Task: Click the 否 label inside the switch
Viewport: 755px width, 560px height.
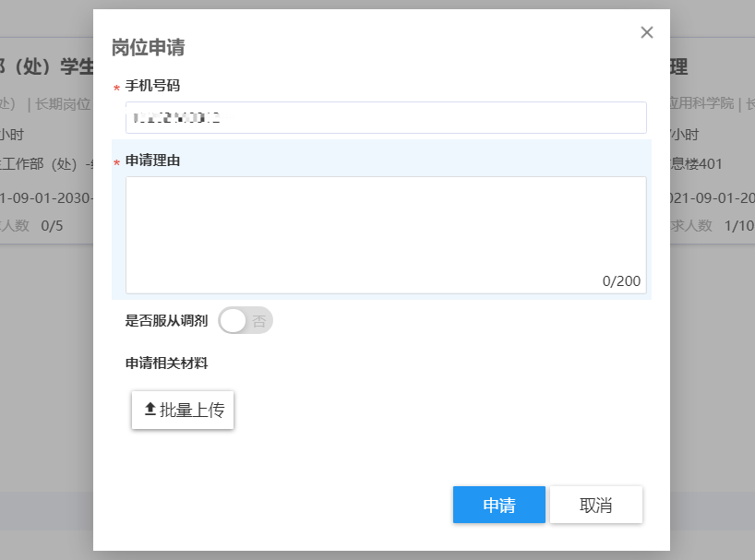Action: coord(259,321)
